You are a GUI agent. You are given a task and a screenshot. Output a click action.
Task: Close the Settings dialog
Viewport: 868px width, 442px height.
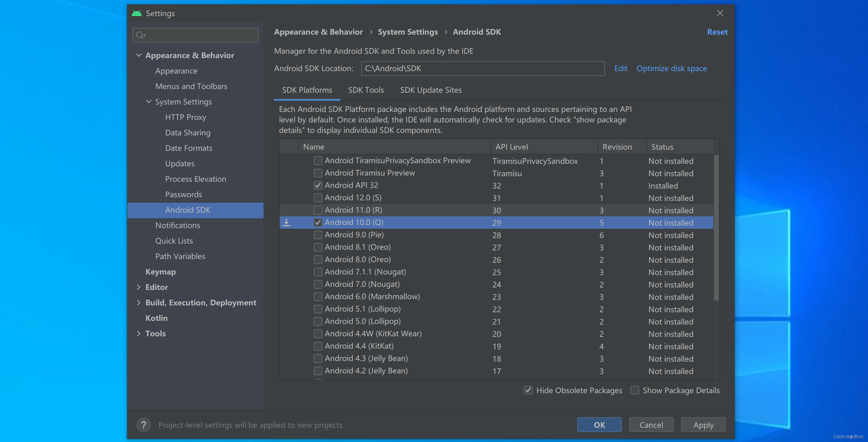(720, 13)
